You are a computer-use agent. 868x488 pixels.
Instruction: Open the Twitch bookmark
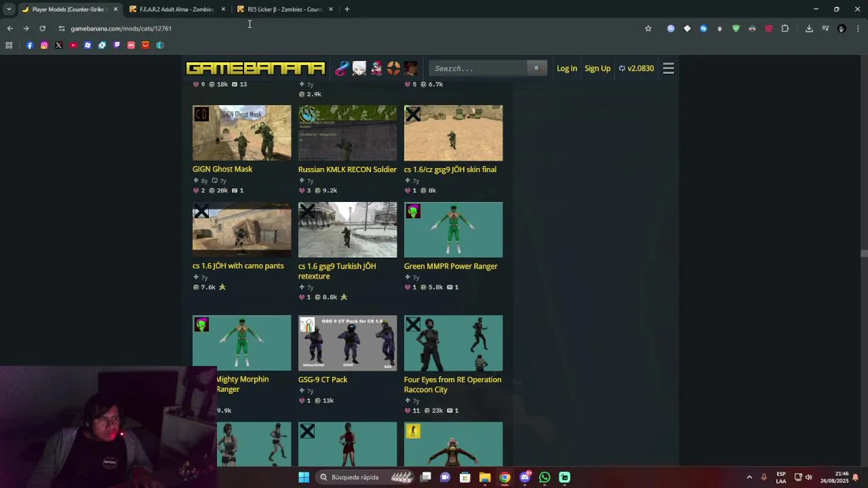coord(117,45)
